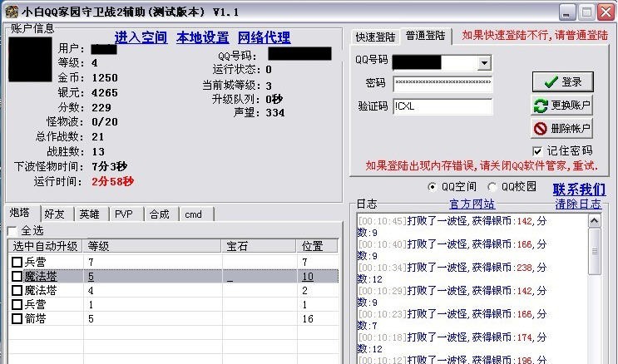Viewport: 618px width, 364px height.
Task: Click the 联系我们 link
Action: 579,189
